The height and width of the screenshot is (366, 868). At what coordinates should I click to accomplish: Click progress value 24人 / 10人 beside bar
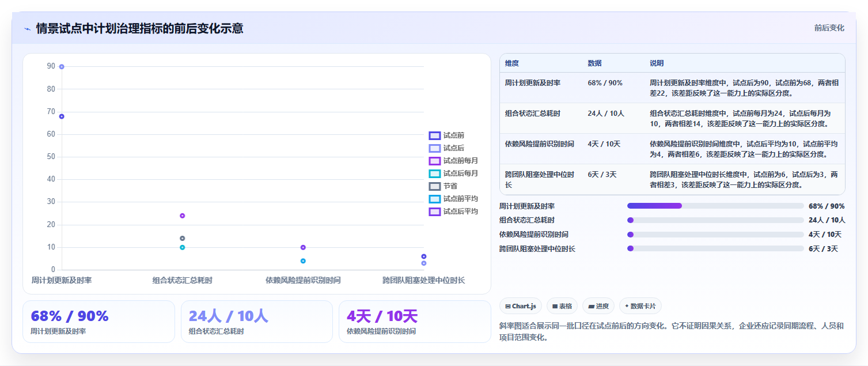pyautogui.click(x=827, y=220)
